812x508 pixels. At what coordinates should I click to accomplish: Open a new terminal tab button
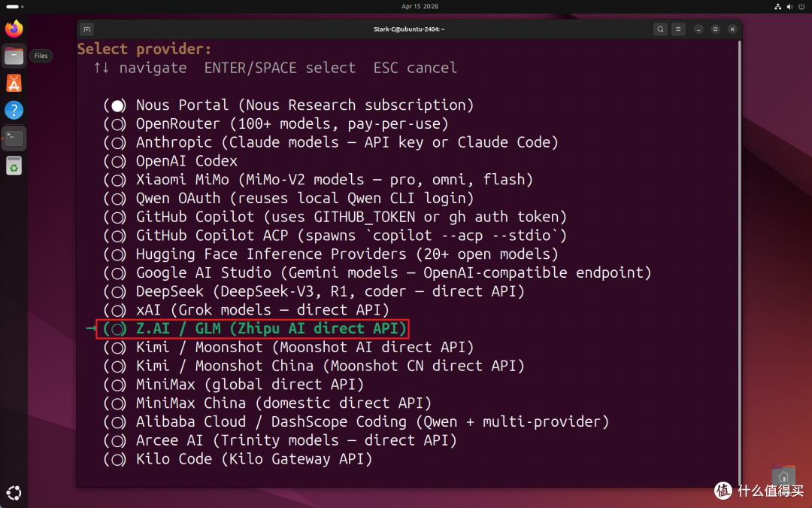click(87, 29)
